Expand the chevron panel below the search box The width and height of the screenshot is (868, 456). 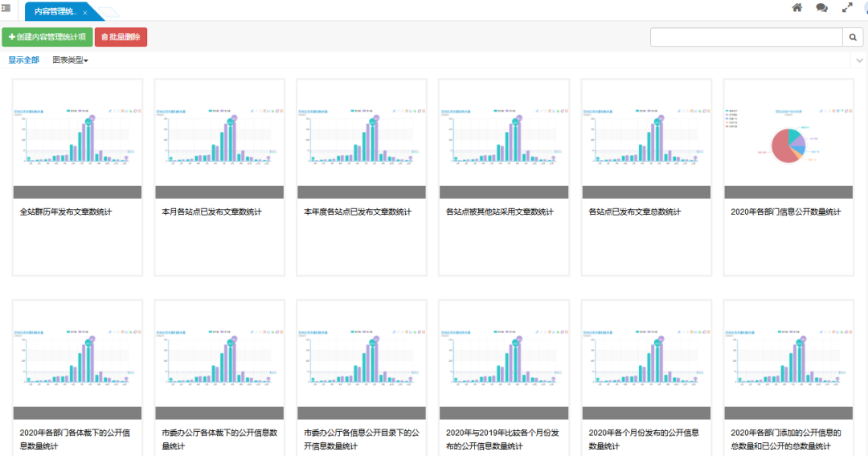pyautogui.click(x=858, y=61)
